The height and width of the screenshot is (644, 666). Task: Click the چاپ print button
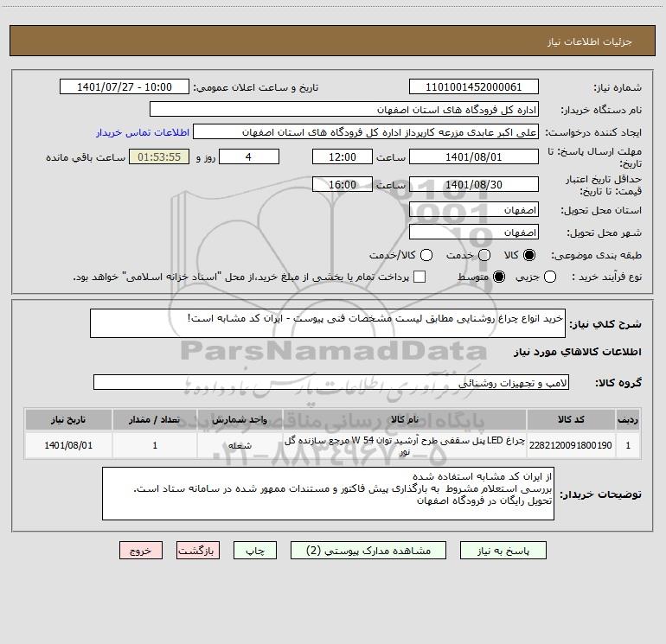click(x=255, y=551)
